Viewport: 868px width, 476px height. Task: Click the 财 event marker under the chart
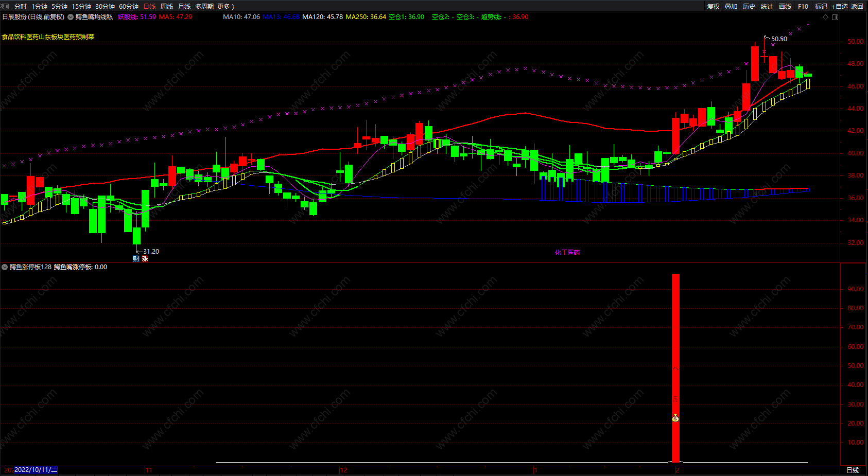pos(136,259)
